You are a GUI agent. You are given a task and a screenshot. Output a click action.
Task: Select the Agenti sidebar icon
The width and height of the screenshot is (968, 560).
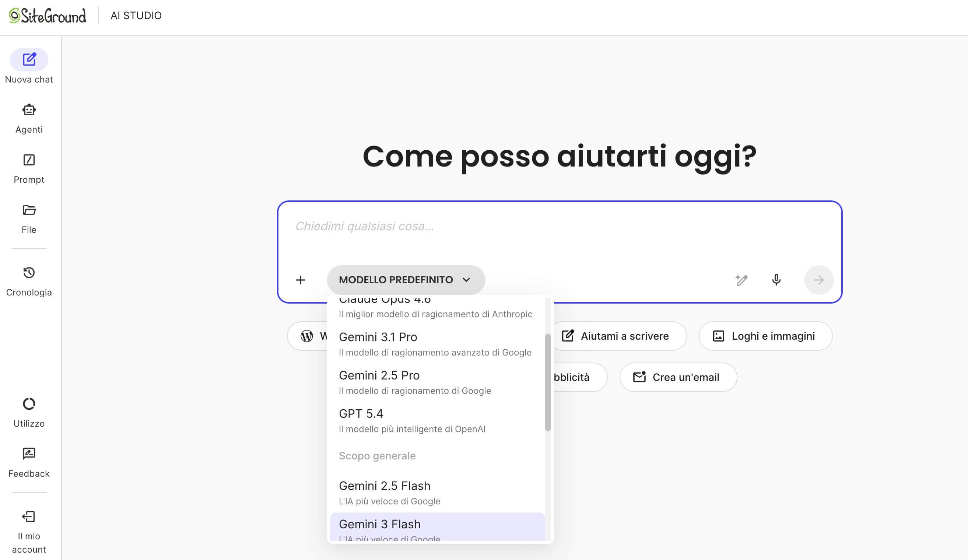click(29, 110)
